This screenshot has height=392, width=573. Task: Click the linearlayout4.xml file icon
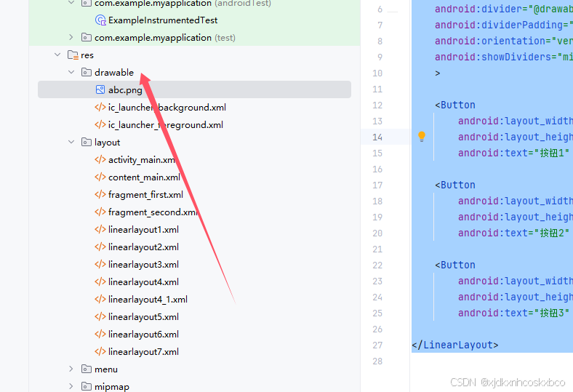[100, 281]
